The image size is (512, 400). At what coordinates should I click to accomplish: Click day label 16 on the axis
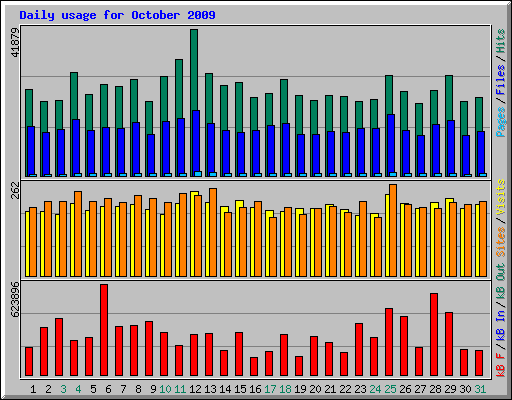[x=255, y=389]
